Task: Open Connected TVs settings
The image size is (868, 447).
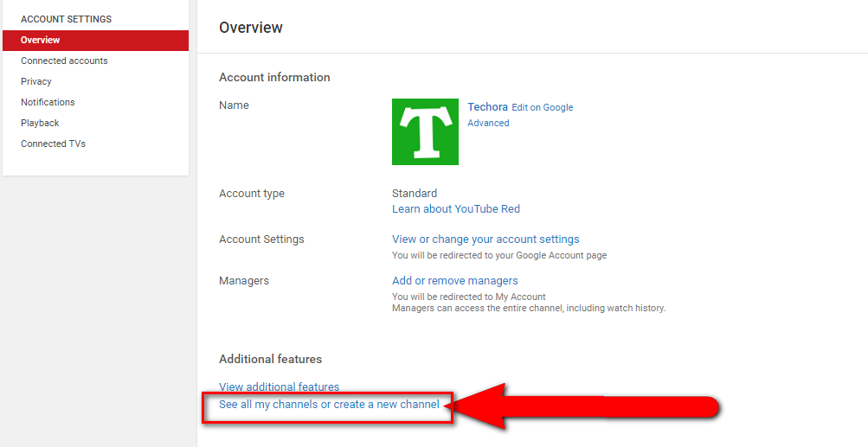Action: [x=53, y=144]
